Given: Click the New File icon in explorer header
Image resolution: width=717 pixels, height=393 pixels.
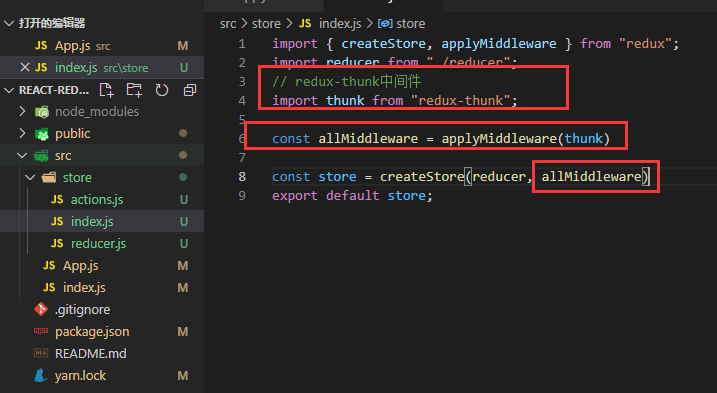Looking at the screenshot, I should click(x=107, y=90).
